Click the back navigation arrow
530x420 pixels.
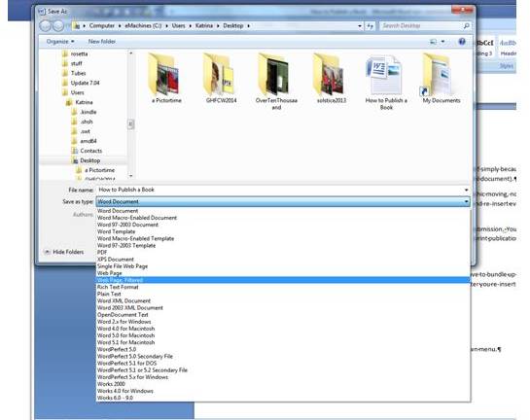[46, 25]
